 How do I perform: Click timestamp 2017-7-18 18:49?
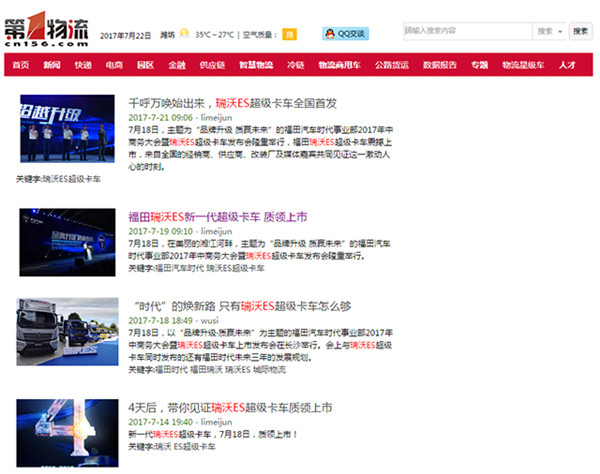pyautogui.click(x=160, y=321)
